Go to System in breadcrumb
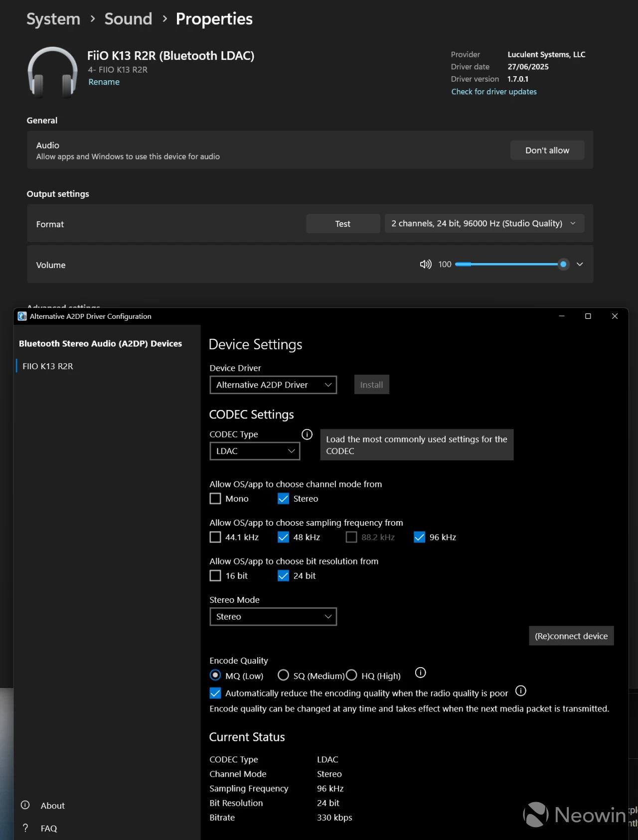The image size is (638, 840). [53, 19]
